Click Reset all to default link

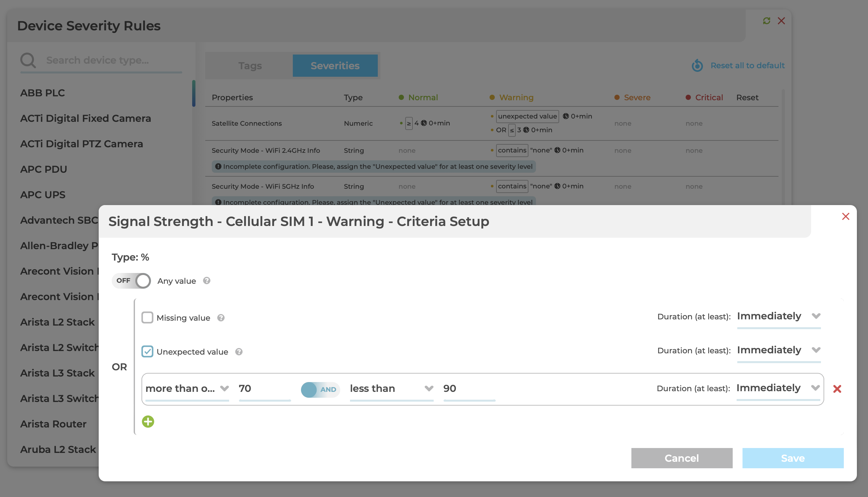[x=747, y=66]
